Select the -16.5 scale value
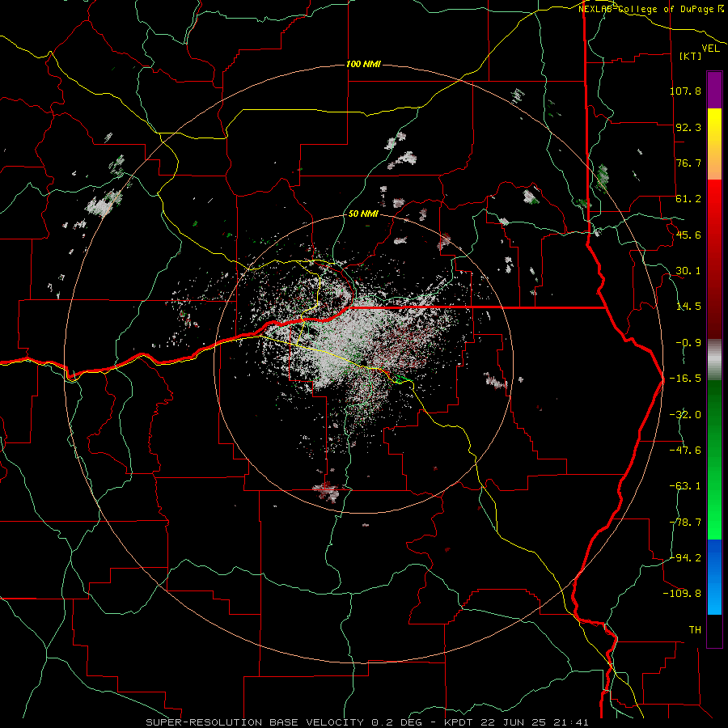The width and height of the screenshot is (728, 728). (x=685, y=378)
